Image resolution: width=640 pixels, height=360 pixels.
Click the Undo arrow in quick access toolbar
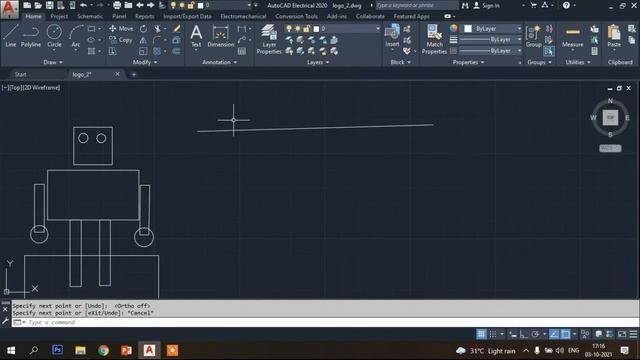coord(83,5)
